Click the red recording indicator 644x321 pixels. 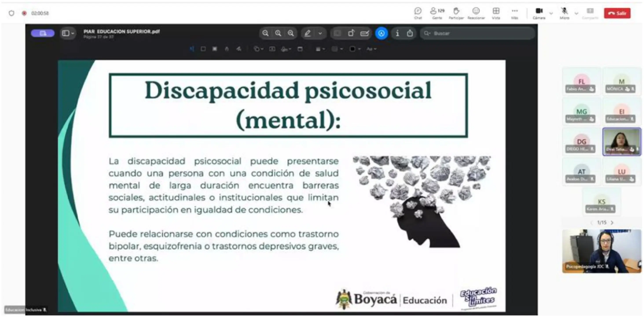24,13
